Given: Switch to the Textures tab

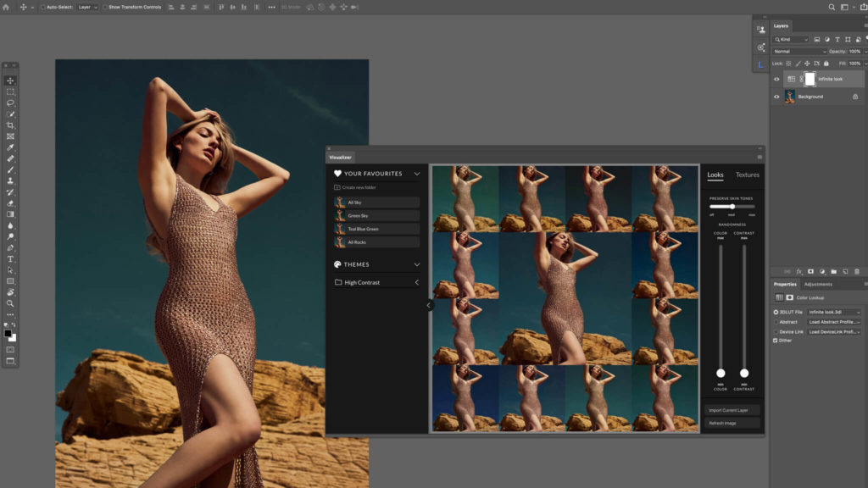Looking at the screenshot, I should [747, 175].
